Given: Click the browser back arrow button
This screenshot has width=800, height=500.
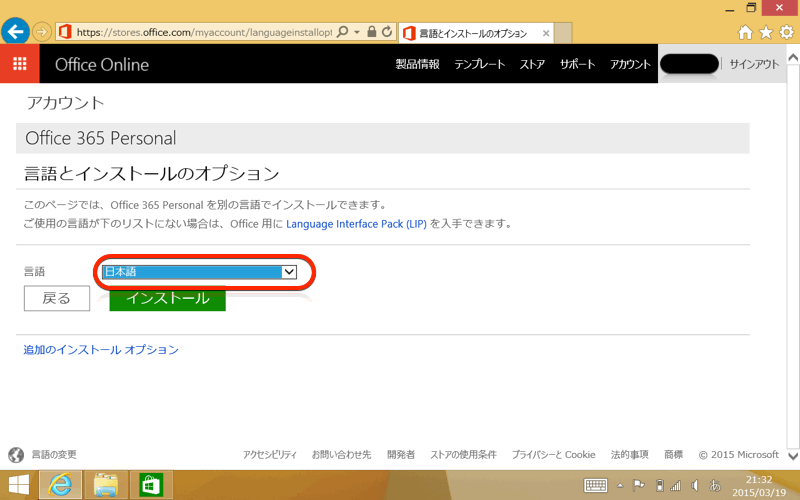Looking at the screenshot, I should 15,32.
